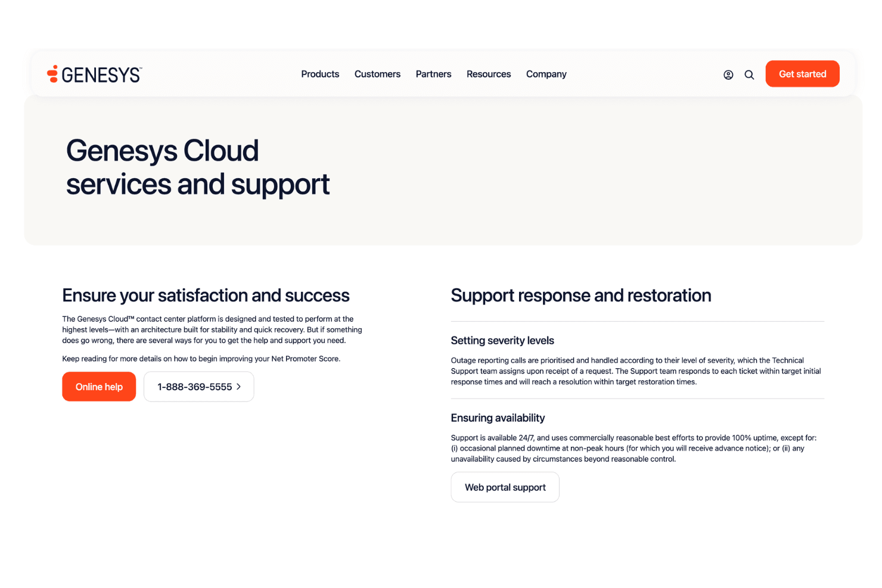Viewport: 882px width, 588px height.
Task: Open the Resources menu
Action: tap(489, 74)
